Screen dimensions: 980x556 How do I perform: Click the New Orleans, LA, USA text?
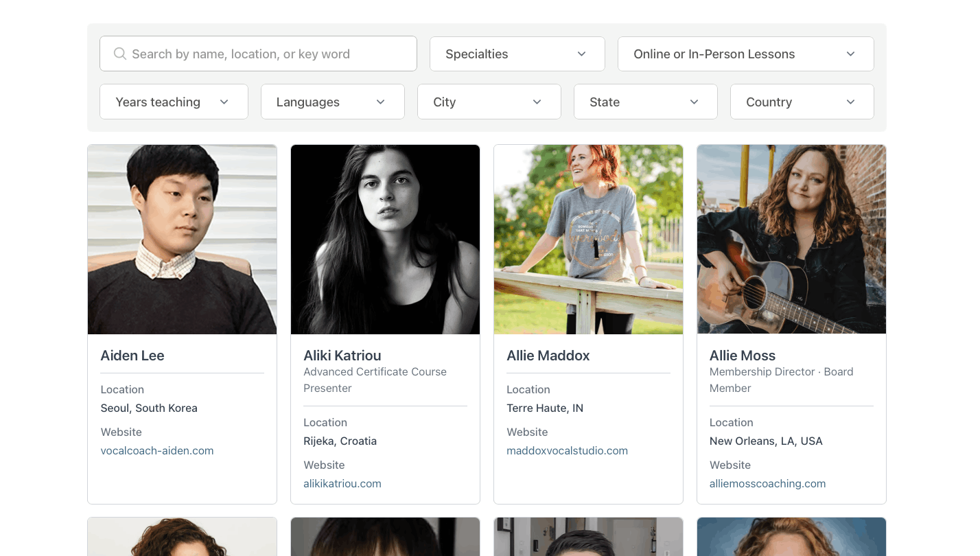click(766, 441)
